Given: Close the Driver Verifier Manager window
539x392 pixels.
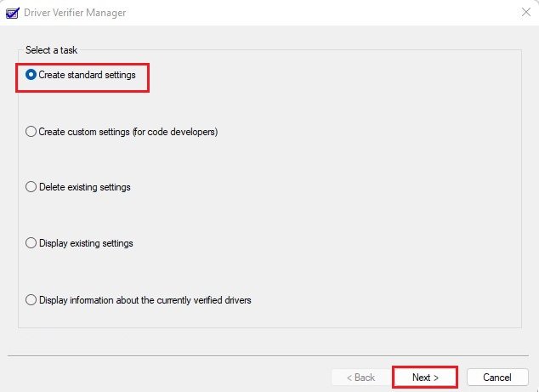Looking at the screenshot, I should [526, 12].
